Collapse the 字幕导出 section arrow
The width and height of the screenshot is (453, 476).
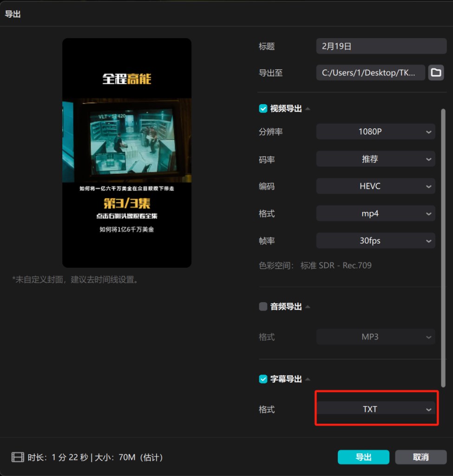coord(308,379)
